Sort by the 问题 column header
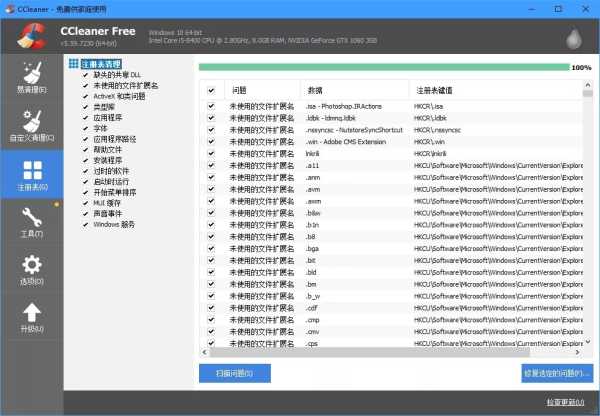Screen dimensions: 600x416 262,90
